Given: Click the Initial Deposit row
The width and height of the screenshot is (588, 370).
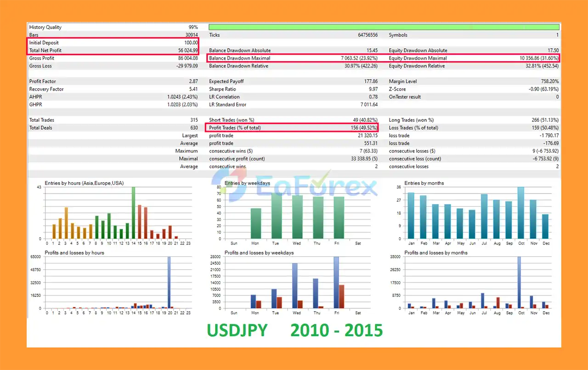Looking at the screenshot, I should 113,43.
